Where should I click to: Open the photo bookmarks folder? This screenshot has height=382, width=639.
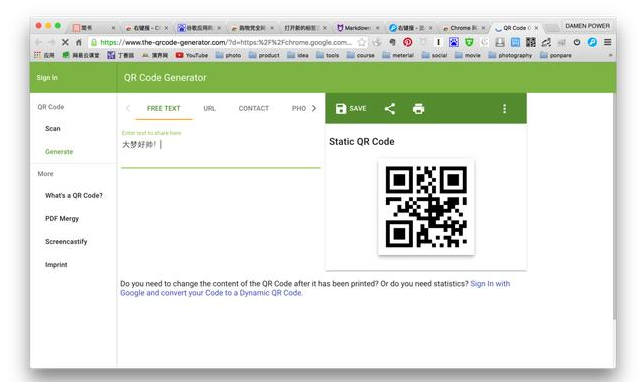click(x=228, y=55)
